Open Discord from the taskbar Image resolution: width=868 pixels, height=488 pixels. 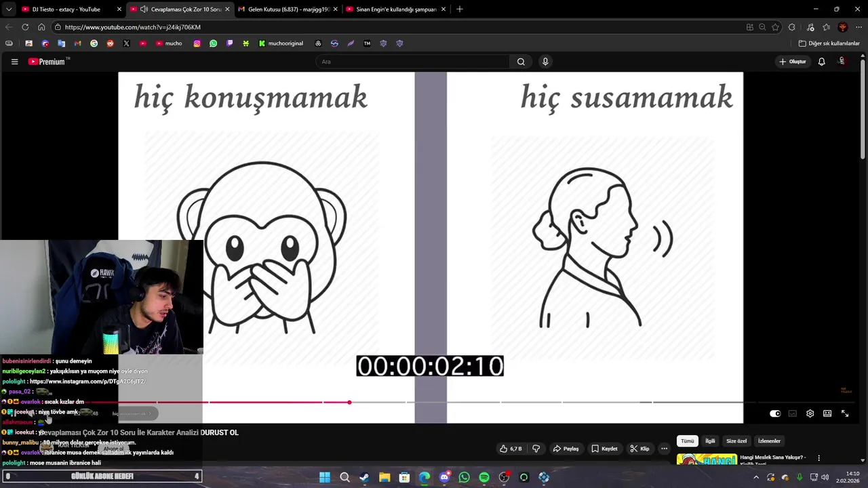point(444,477)
